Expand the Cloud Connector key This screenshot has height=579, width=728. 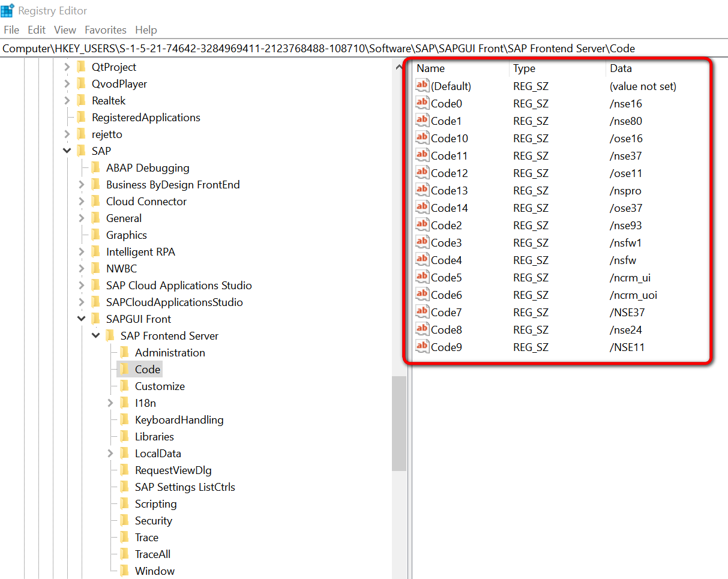(x=82, y=202)
